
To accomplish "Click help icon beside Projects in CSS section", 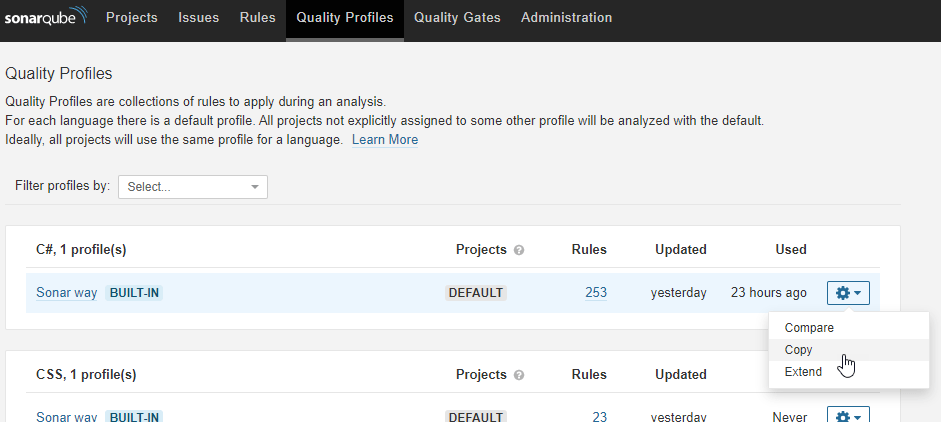I will [519, 376].
